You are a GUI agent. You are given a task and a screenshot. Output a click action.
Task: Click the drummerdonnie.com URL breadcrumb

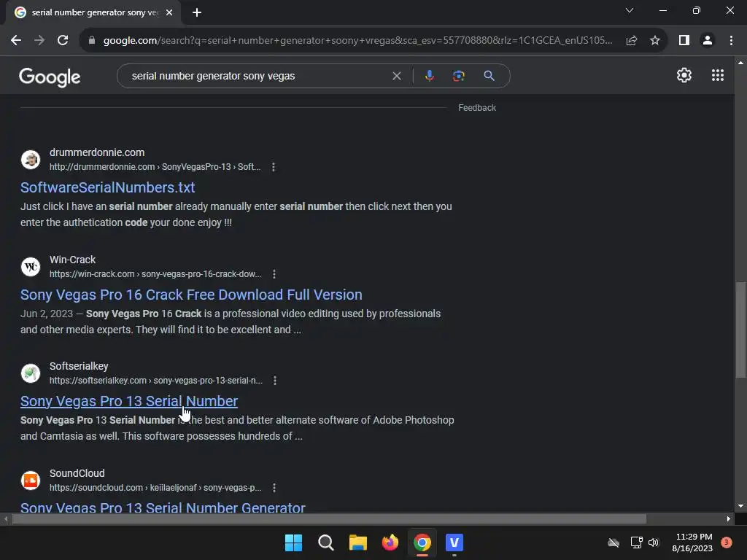pos(155,167)
